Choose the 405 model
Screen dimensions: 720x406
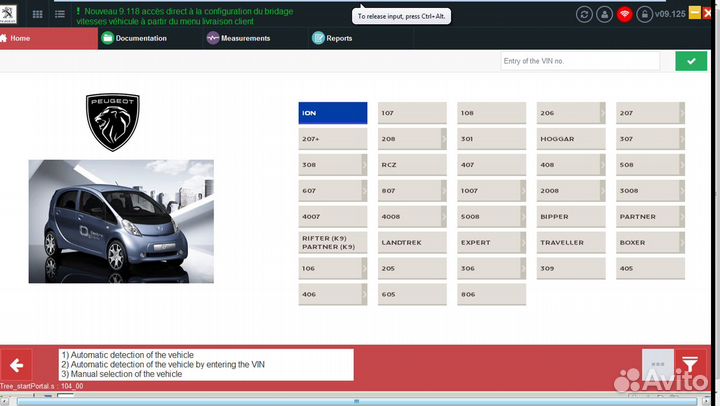[x=650, y=269]
